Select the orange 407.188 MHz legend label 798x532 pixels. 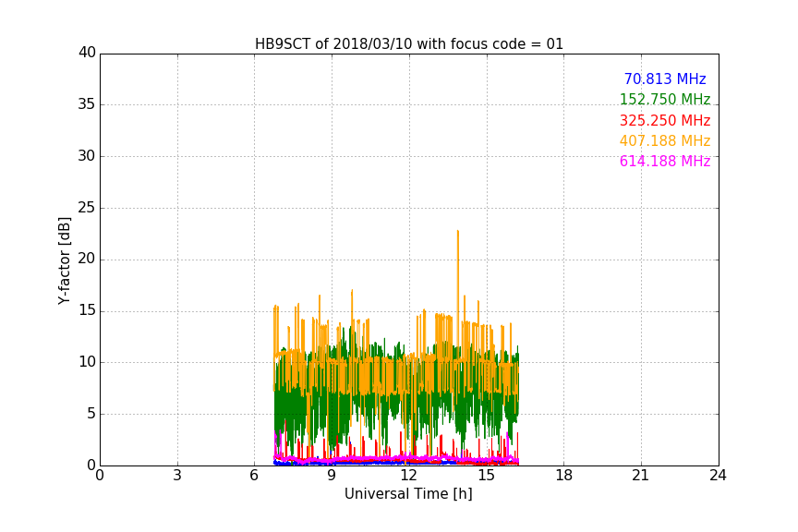coord(665,140)
